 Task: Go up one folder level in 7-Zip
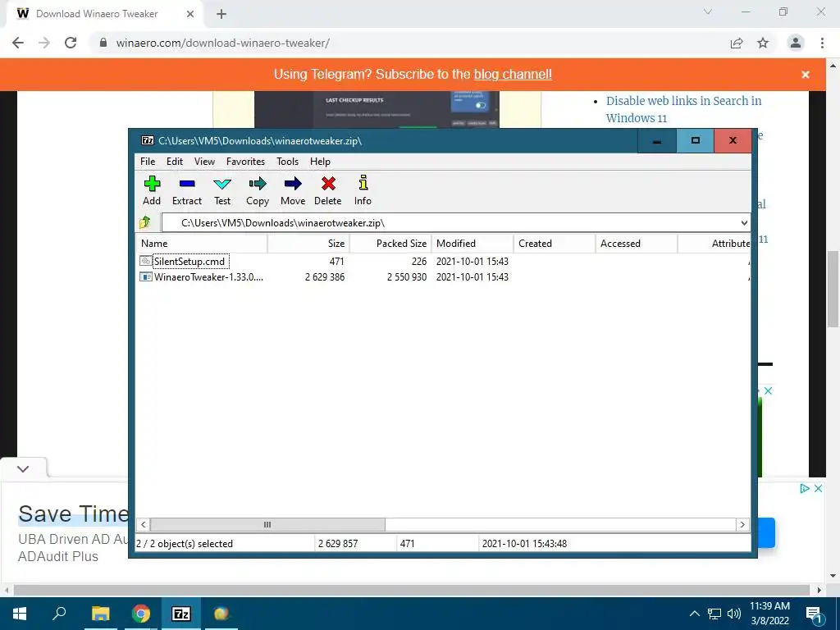coord(144,222)
